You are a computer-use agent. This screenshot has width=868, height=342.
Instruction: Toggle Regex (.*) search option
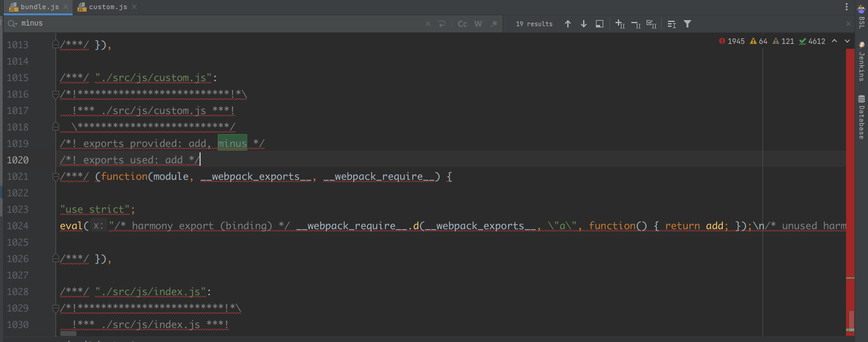click(494, 24)
